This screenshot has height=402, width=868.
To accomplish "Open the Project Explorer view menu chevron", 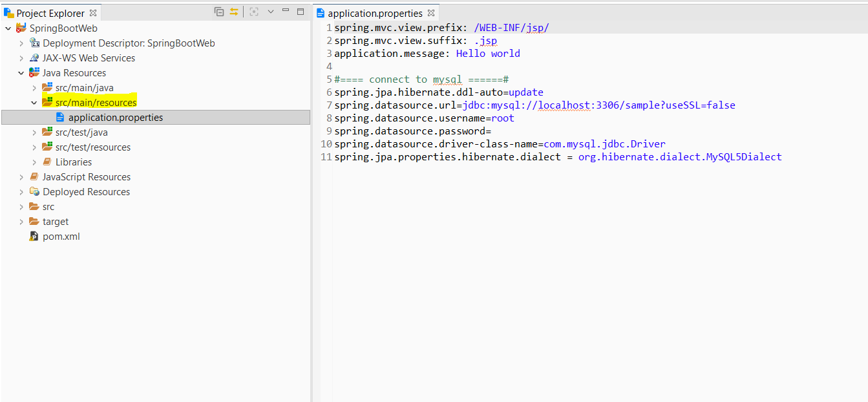I will (271, 11).
